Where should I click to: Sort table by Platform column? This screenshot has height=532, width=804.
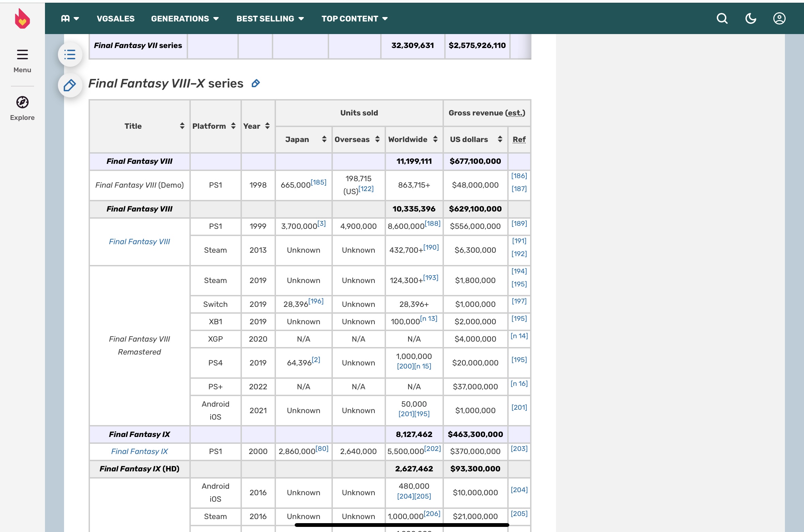click(x=233, y=126)
